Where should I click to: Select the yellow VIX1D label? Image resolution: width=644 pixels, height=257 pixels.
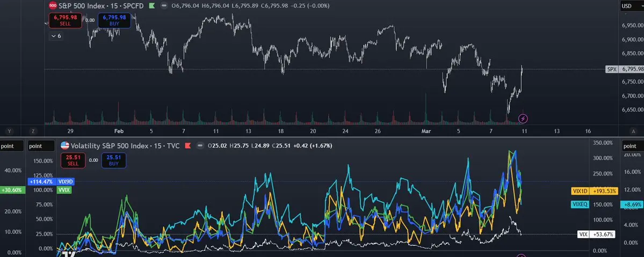pos(580,191)
